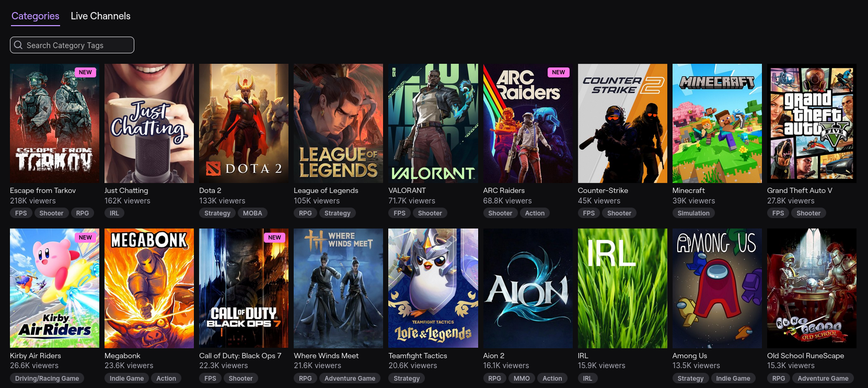
Task: Click the FPS tag under Call of Duty
Action: (x=210, y=378)
